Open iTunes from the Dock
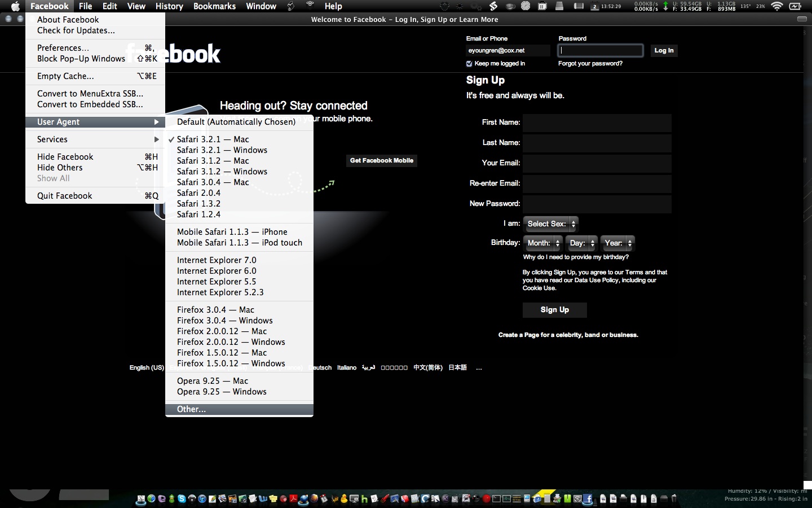The width and height of the screenshot is (812, 508). pyautogui.click(x=202, y=499)
